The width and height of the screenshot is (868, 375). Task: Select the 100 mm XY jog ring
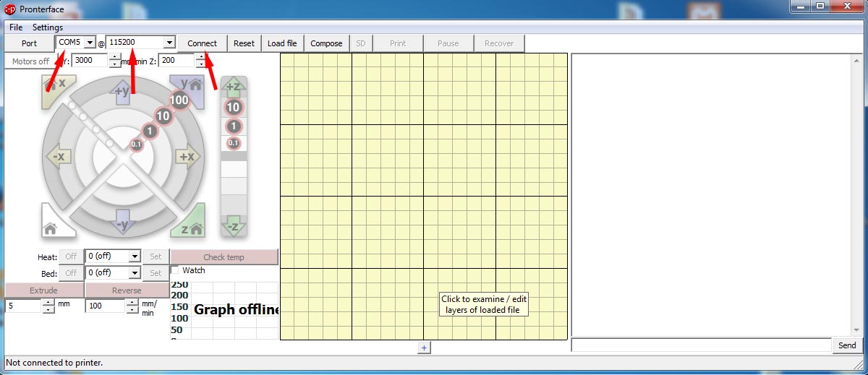179,100
